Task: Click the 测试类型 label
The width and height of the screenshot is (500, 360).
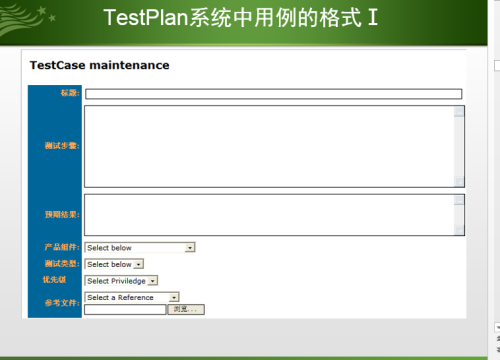Action: coord(62,264)
